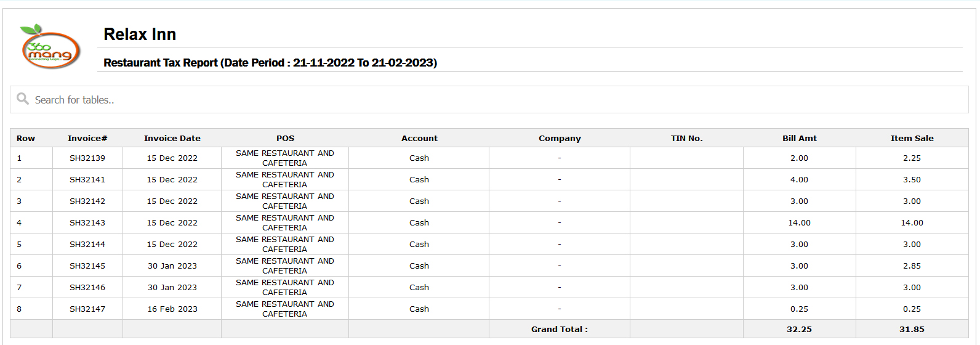Select invoice SH32143 cell
Screen dimensions: 980x345
coord(87,223)
